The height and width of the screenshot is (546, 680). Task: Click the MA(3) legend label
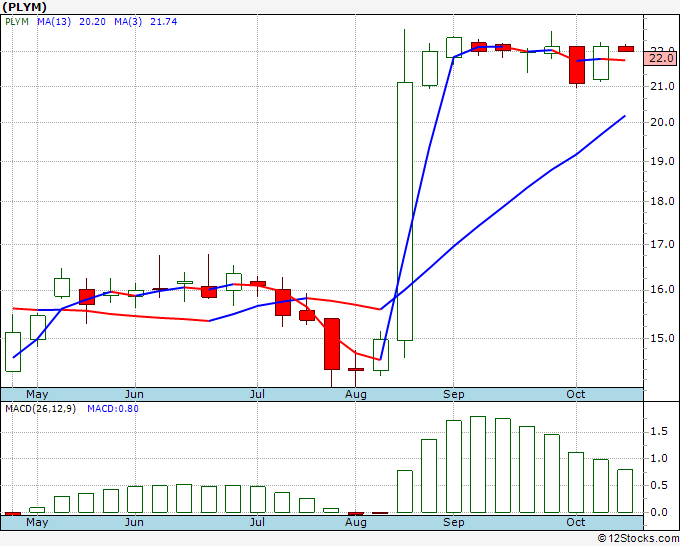point(128,22)
